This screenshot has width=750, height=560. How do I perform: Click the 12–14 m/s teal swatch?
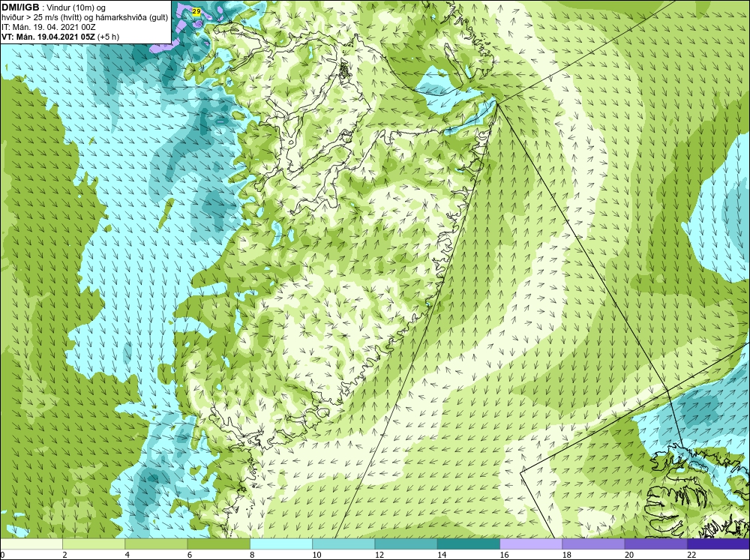coord(406,544)
